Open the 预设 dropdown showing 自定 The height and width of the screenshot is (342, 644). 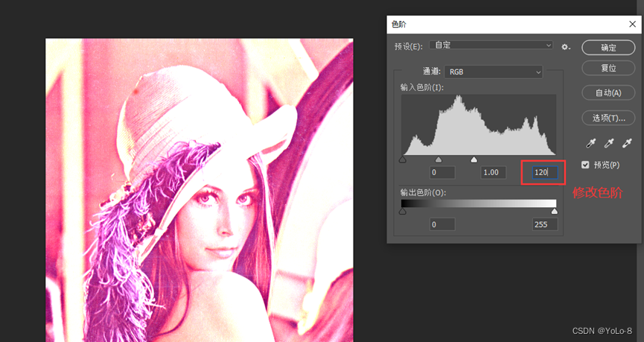tap(491, 45)
